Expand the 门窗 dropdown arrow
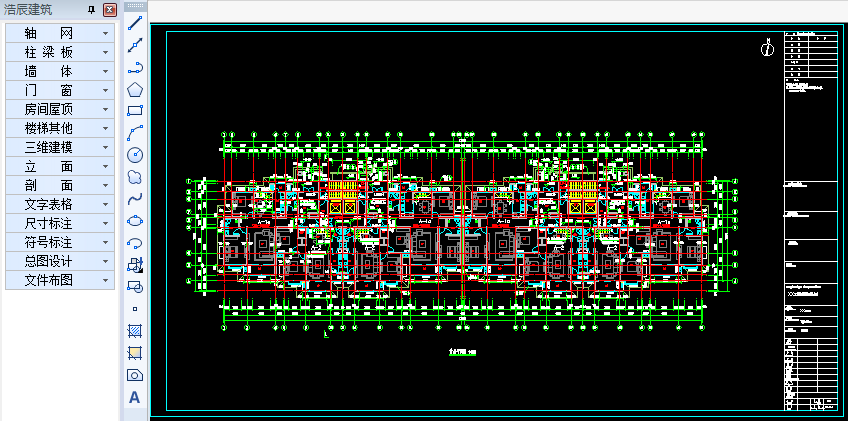The height and width of the screenshot is (421, 848). coord(105,90)
